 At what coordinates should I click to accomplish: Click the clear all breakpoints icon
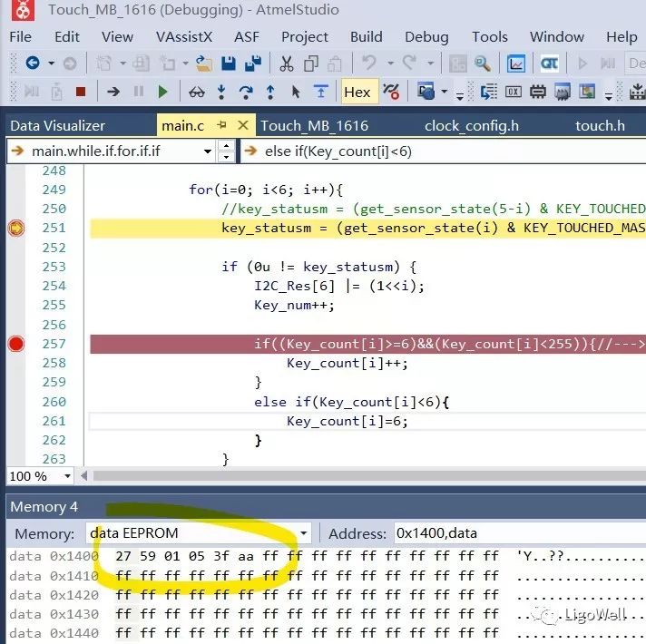pos(390,92)
